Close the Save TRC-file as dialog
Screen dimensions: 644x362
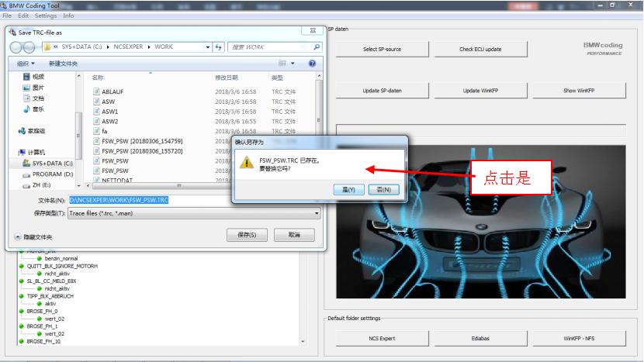click(x=313, y=30)
